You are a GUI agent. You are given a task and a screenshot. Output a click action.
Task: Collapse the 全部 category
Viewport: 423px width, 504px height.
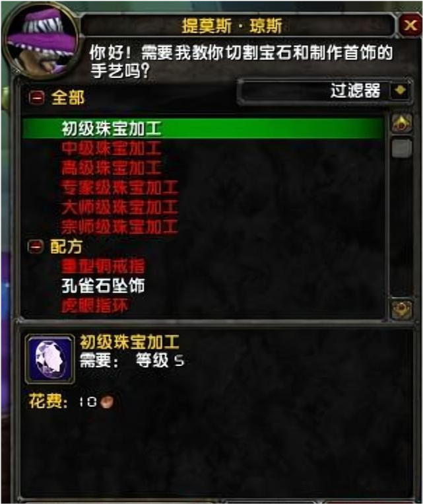coord(36,97)
